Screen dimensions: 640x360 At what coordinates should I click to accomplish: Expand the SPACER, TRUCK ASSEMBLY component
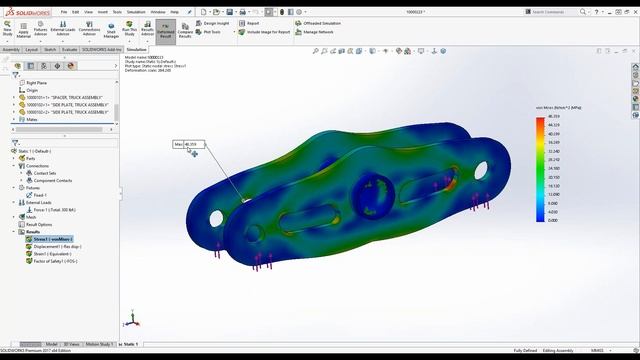(14, 98)
